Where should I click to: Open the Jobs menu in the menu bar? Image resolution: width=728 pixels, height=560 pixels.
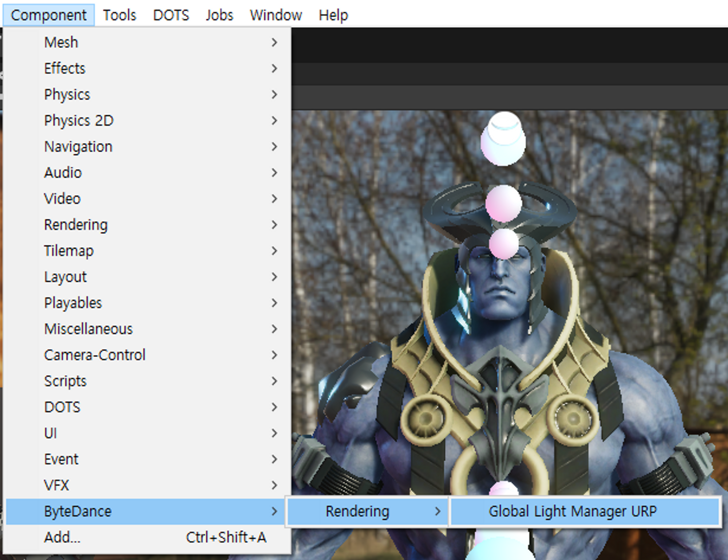(219, 15)
